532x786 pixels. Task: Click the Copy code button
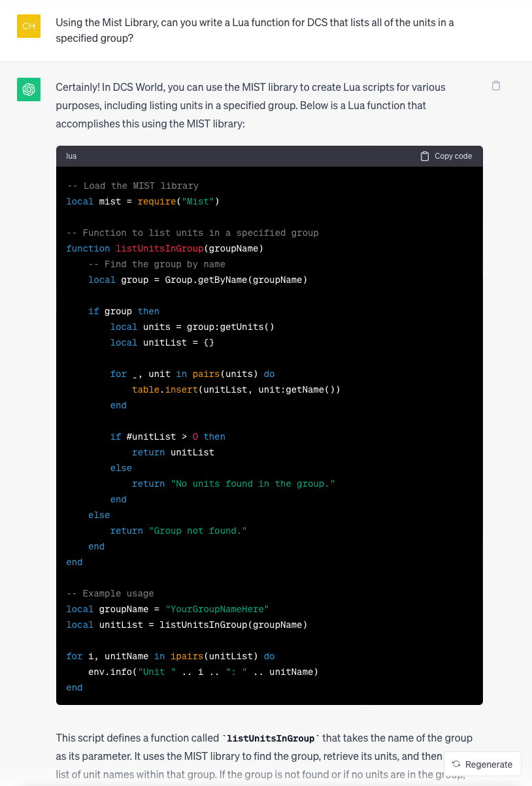[446, 156]
